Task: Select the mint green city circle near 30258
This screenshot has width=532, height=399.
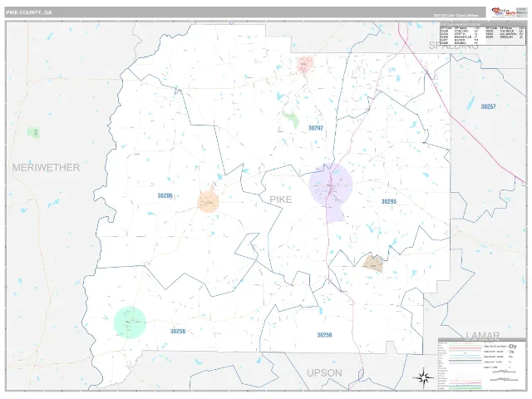Action: (x=130, y=323)
